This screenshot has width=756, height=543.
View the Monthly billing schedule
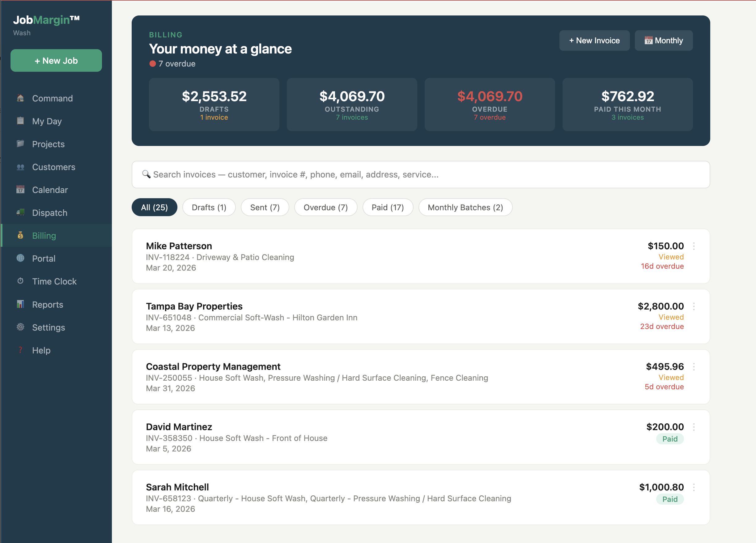tap(663, 41)
